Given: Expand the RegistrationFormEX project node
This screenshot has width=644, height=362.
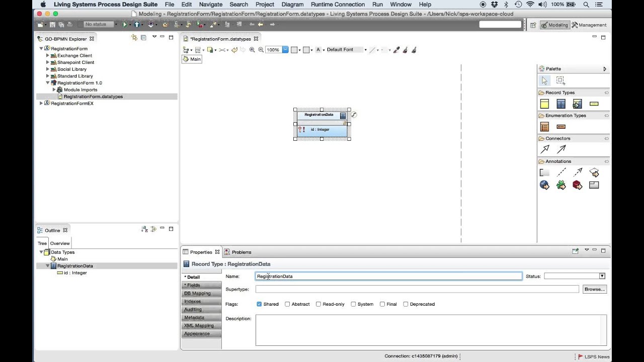Looking at the screenshot, I should (41, 103).
